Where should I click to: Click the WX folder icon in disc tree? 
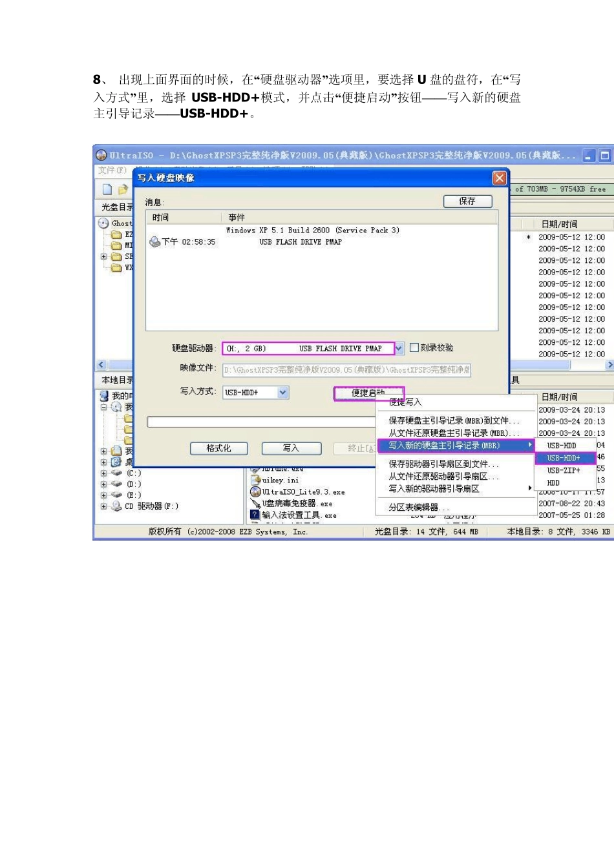click(116, 267)
